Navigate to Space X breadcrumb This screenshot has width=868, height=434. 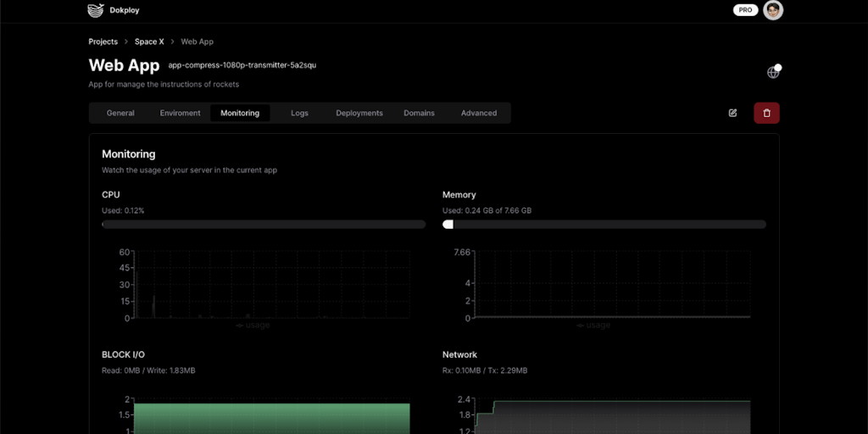click(149, 42)
